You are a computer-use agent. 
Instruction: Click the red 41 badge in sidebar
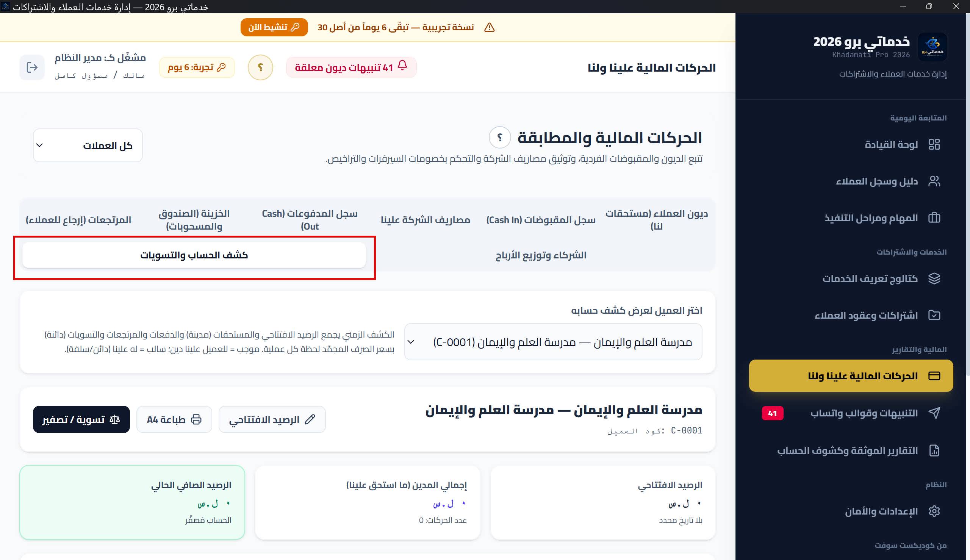pos(772,413)
